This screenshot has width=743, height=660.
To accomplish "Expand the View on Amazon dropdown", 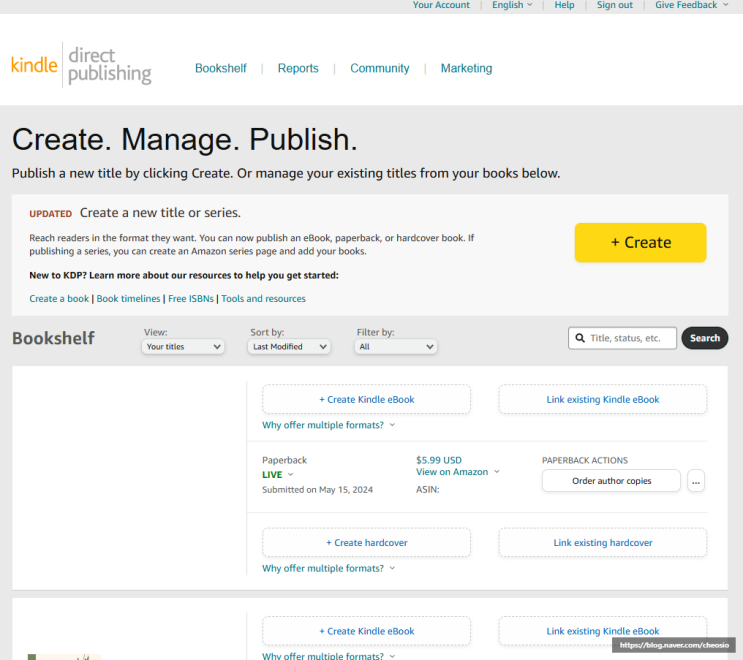I will click(x=458, y=472).
